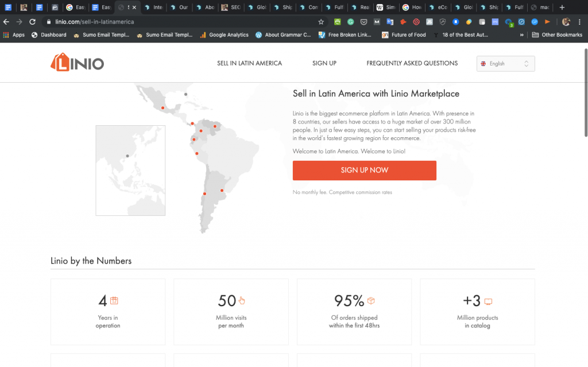
Task: Open the Chrome three-dot menu
Action: 579,22
